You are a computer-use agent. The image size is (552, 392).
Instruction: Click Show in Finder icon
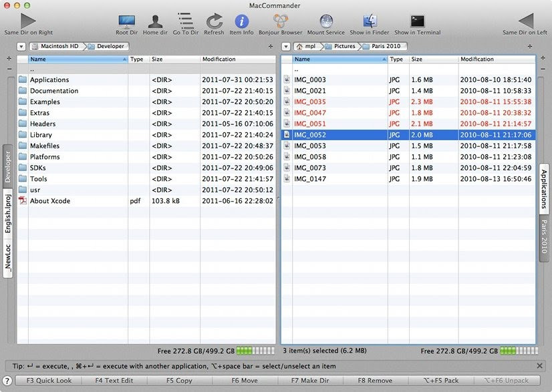point(370,21)
